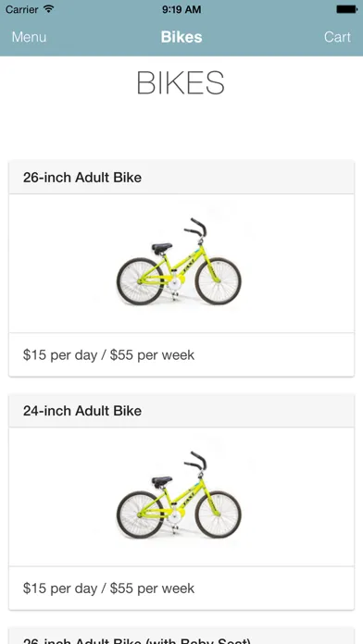
Task: Select the 26-inch Adult Bike header
Action: coord(181,178)
